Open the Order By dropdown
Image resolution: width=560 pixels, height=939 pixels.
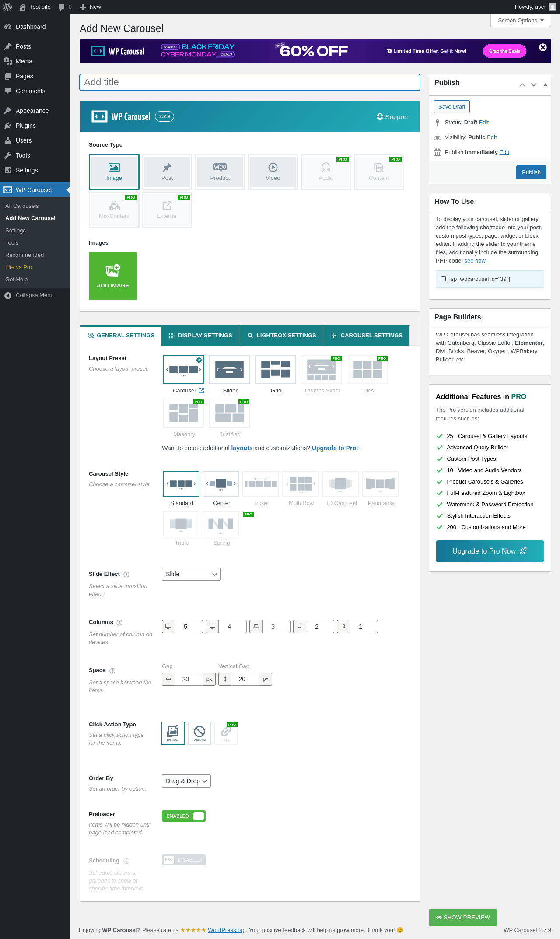186,781
